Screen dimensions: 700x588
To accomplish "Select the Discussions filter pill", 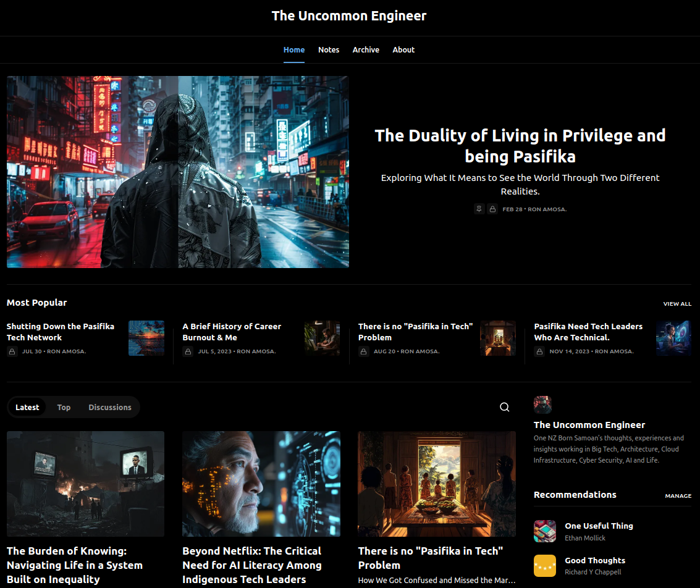I will click(110, 407).
